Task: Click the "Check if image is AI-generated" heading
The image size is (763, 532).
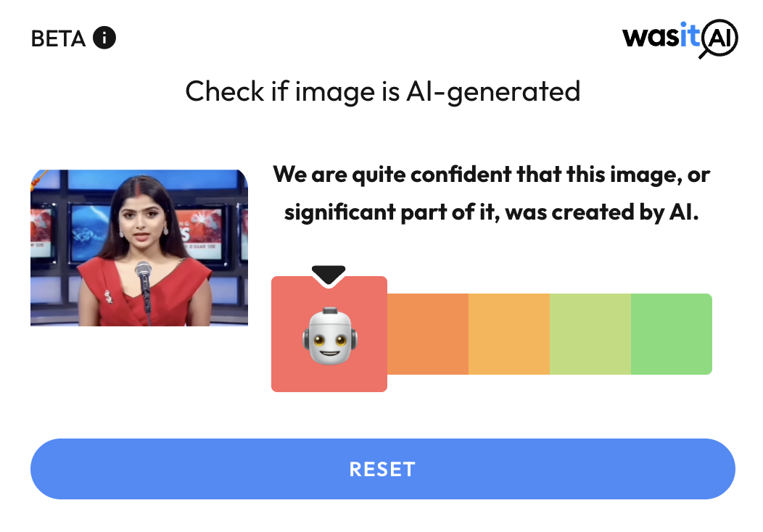Action: click(x=382, y=92)
